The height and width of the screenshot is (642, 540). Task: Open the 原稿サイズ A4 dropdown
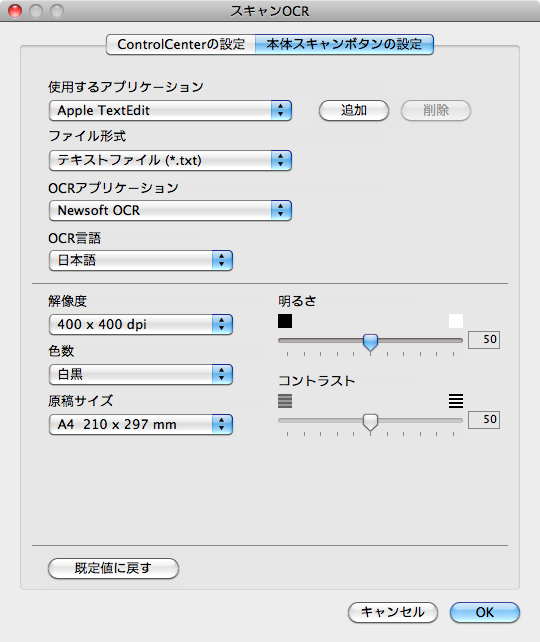pyautogui.click(x=141, y=424)
